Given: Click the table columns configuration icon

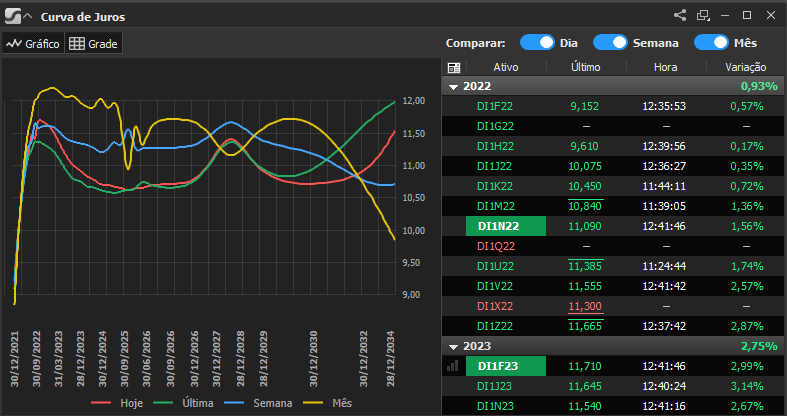Looking at the screenshot, I should (454, 67).
